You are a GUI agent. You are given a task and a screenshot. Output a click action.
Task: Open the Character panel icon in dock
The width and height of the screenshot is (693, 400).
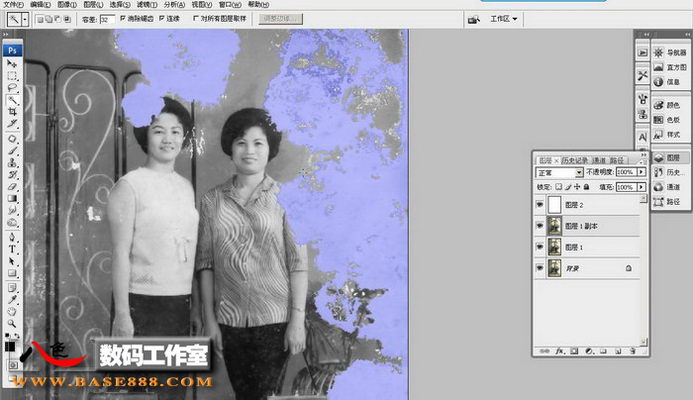coord(643,137)
